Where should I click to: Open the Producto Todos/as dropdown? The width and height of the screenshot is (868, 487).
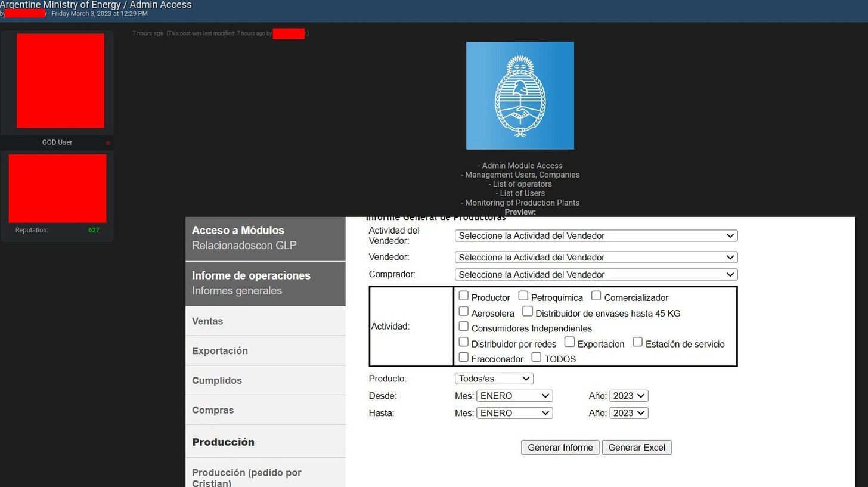coord(494,379)
